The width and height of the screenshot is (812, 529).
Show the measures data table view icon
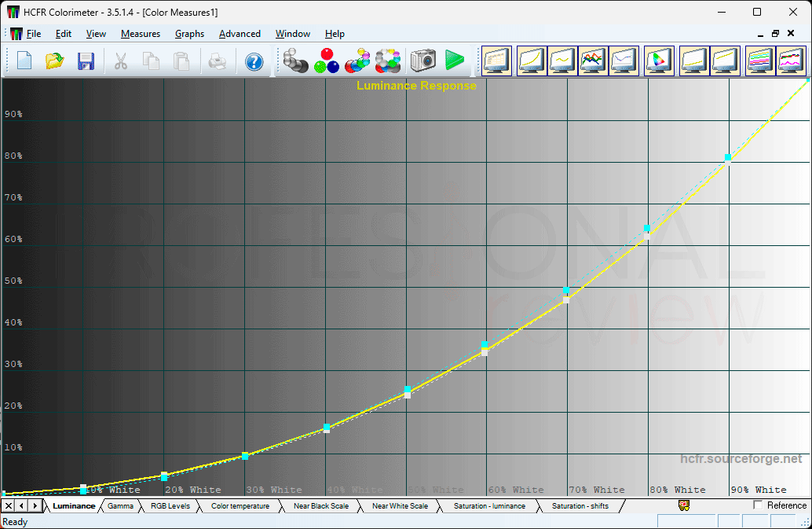496,61
